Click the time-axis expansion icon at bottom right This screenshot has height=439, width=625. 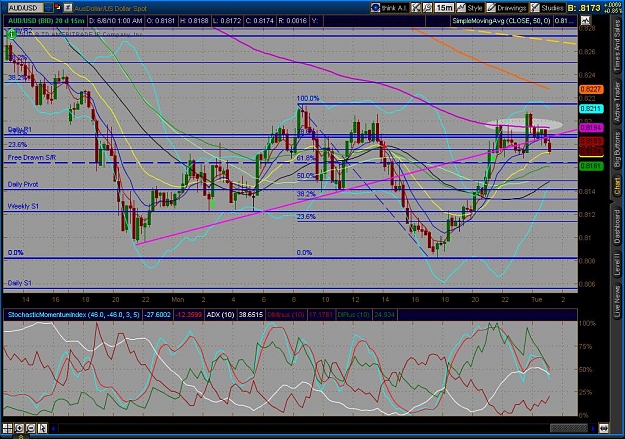pos(603,429)
